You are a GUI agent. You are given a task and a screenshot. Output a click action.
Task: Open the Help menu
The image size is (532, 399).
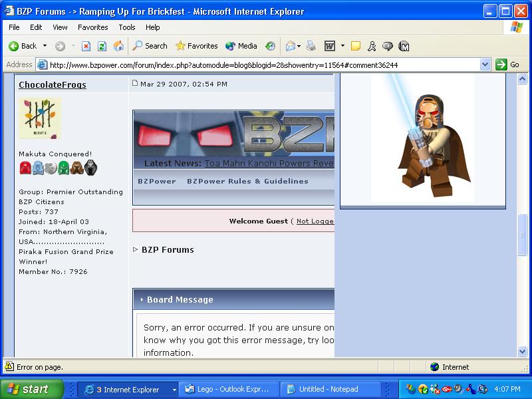153,27
